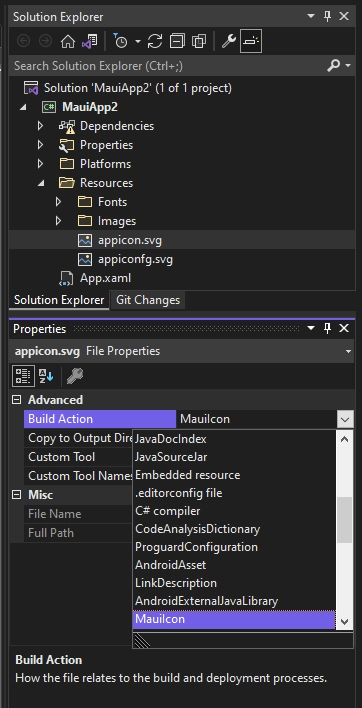Select appicon.svg file
362x708 pixels.
(x=130, y=240)
